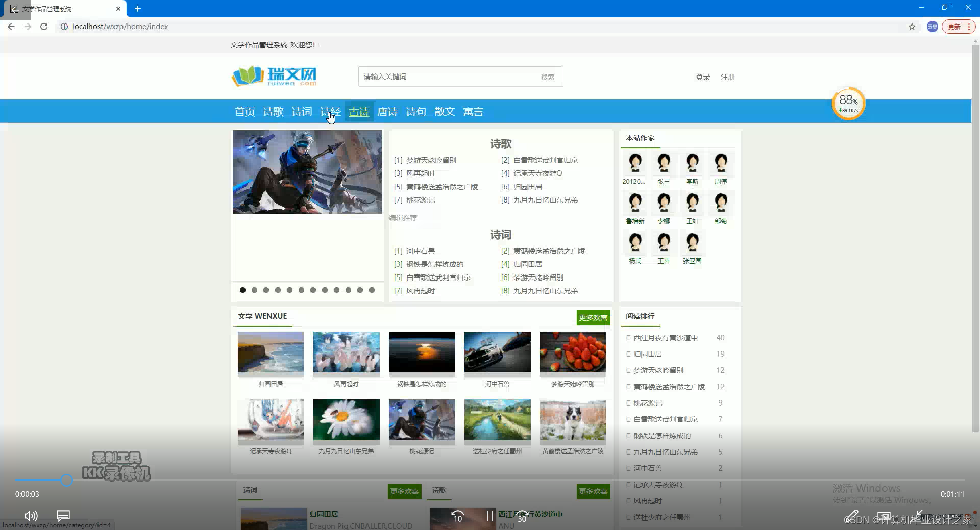This screenshot has height=530, width=980.
Task: Select the 唐诗 navigation tab
Action: pyautogui.click(x=387, y=112)
